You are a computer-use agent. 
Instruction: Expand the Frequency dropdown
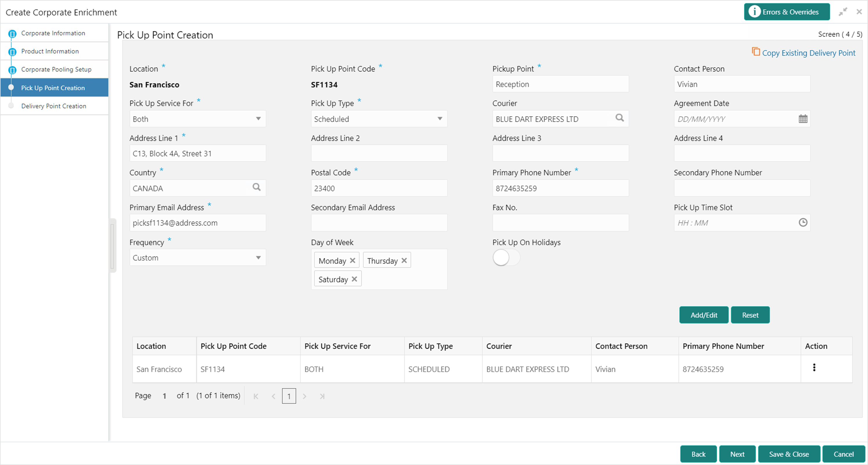click(x=198, y=258)
